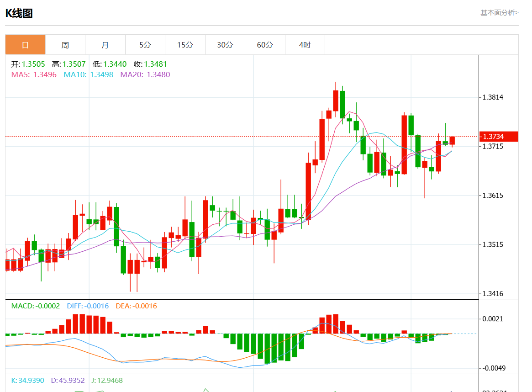Click the 1.3715 price axis label

click(493, 146)
